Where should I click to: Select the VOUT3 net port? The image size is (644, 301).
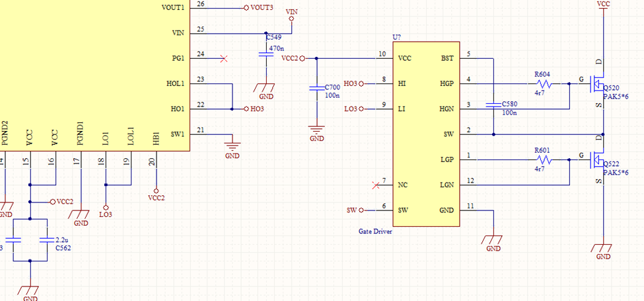259,7
